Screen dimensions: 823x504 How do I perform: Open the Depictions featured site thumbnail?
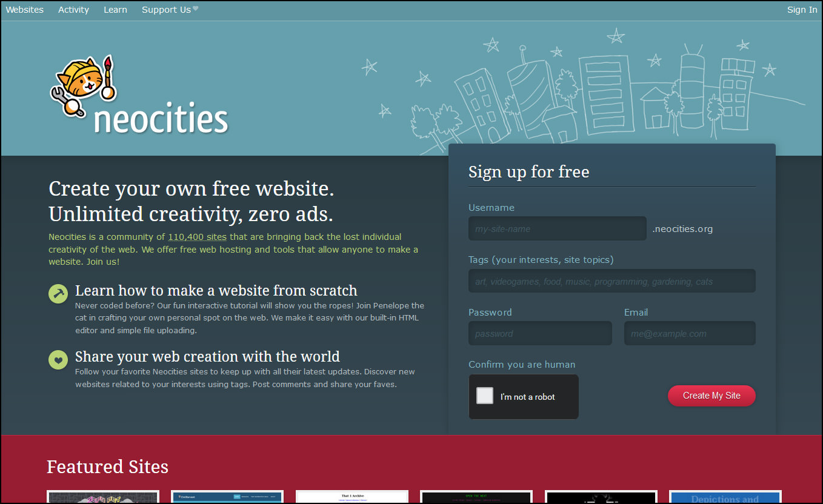tap(725, 497)
